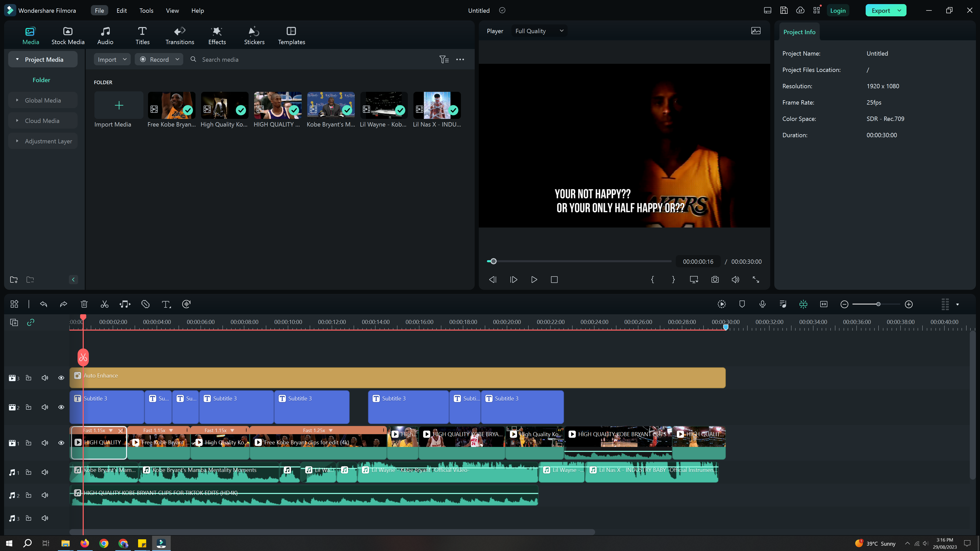Click the delete trash icon in timeline toolbar

84,304
